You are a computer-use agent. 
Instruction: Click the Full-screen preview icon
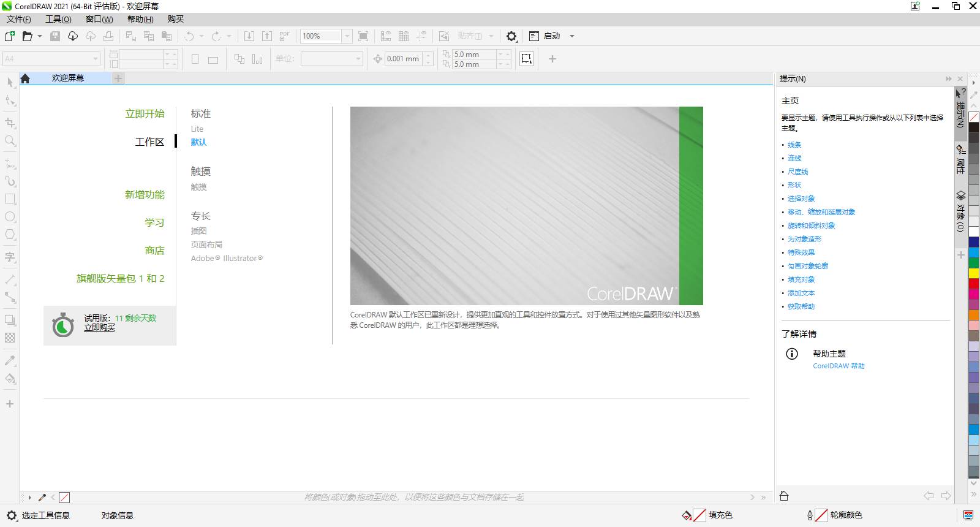[363, 36]
